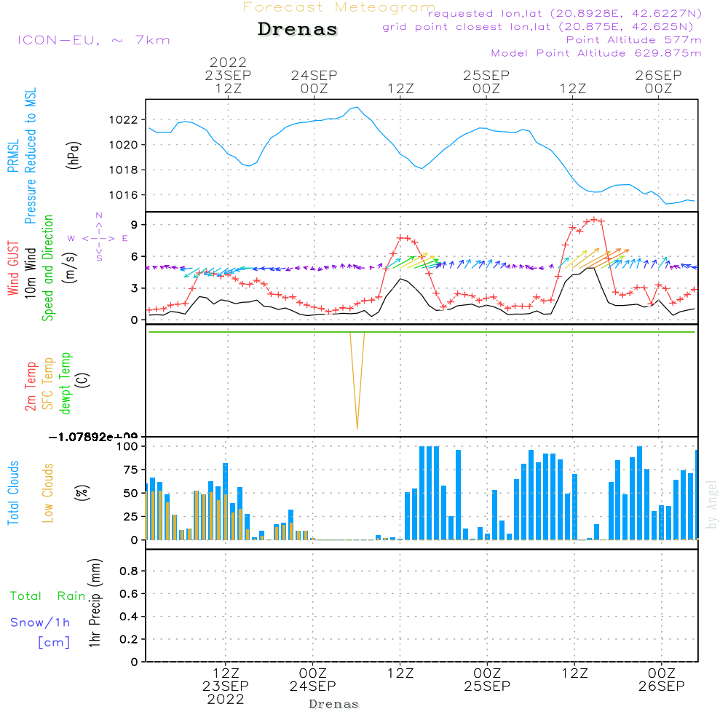Click the Snow/1h blue legend label
The image size is (728, 728).
40,622
